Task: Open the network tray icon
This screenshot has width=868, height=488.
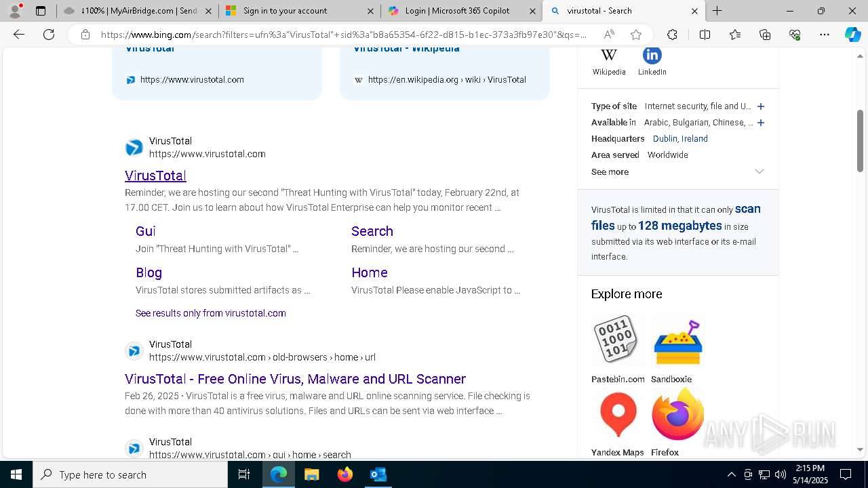Action: pyautogui.click(x=764, y=474)
